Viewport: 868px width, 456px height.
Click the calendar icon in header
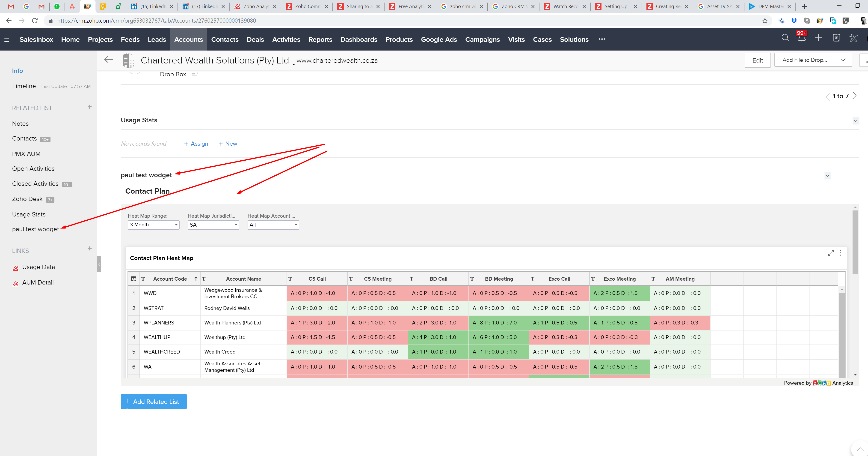coord(836,38)
